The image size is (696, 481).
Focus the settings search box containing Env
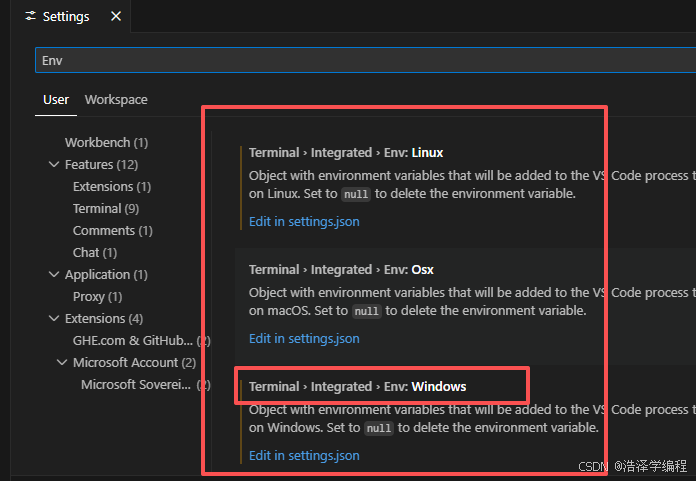click(365, 60)
